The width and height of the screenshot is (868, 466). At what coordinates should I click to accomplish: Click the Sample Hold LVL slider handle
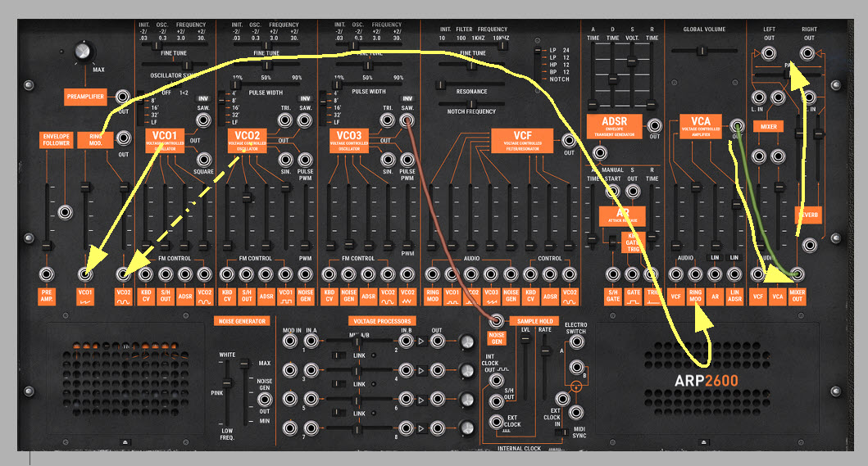click(525, 339)
